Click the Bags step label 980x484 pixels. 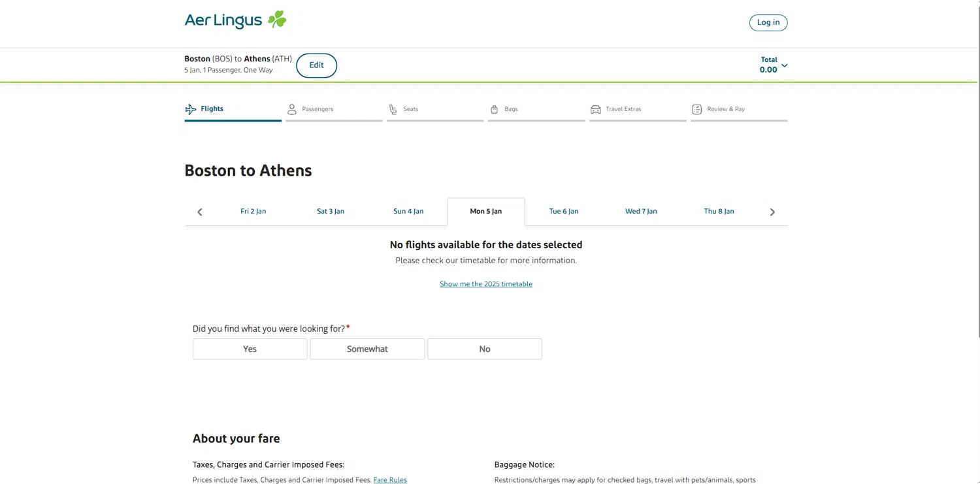[511, 109]
